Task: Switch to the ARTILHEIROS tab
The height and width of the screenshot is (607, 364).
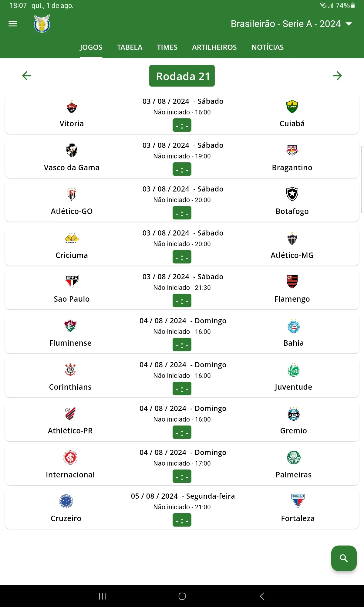Action: 214,47
